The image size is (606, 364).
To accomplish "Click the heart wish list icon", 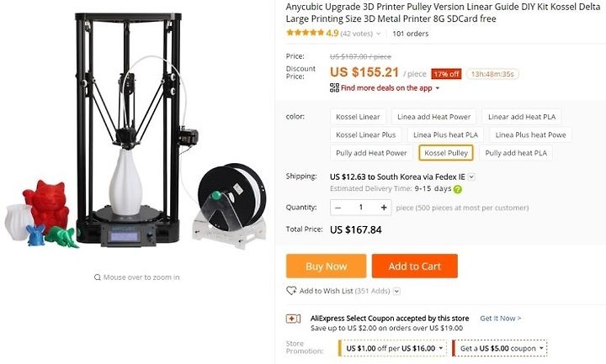I will click(x=291, y=291).
